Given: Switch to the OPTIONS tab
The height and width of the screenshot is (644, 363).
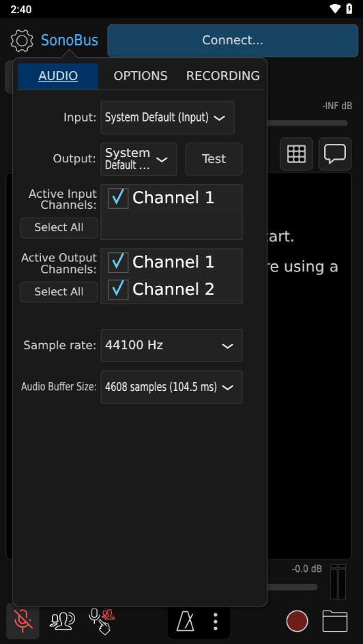Looking at the screenshot, I should click(141, 76).
